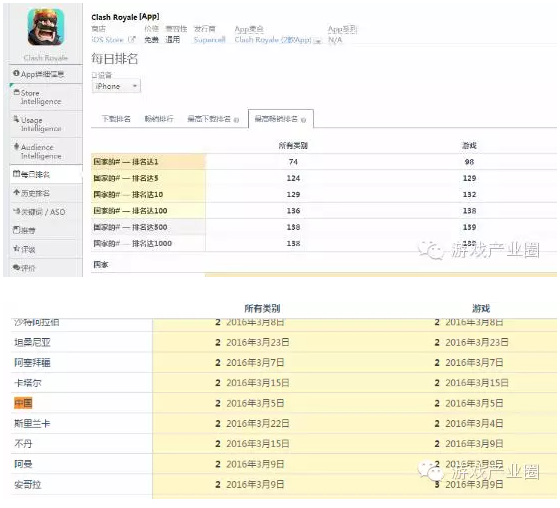560x508 pixels.
Task: Click 2016年3月7日 in 阿塞拜疆's 游戏 column
Action: [x=474, y=363]
